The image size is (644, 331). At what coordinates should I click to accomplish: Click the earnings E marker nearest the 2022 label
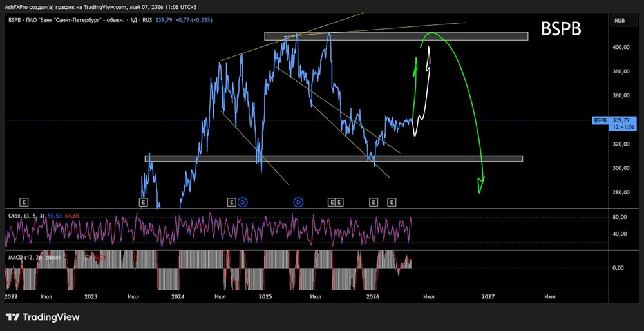click(24, 202)
